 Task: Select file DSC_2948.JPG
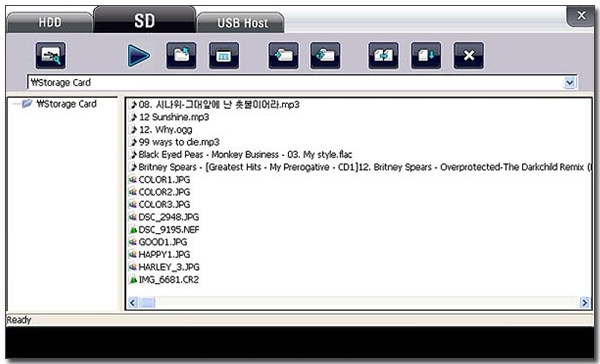click(169, 217)
